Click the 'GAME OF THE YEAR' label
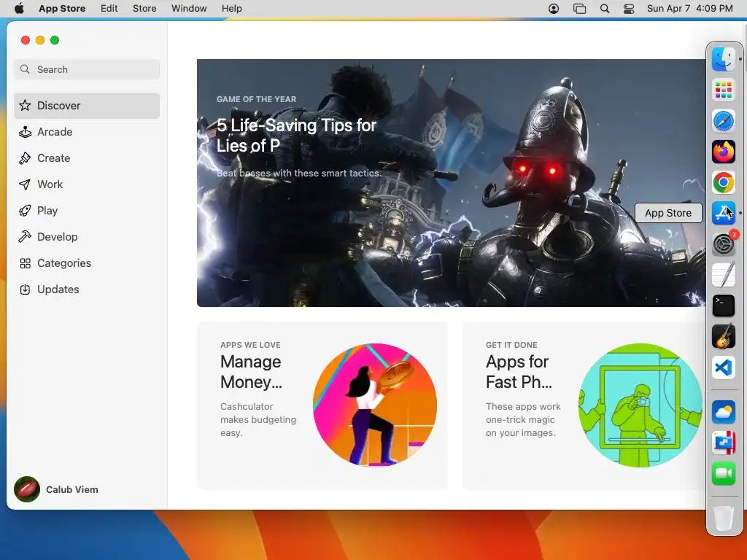 (256, 99)
